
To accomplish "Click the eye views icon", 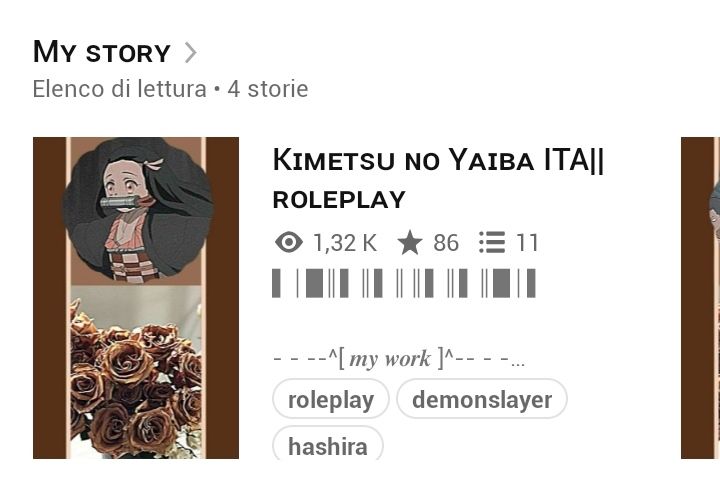I will pyautogui.click(x=289, y=242).
